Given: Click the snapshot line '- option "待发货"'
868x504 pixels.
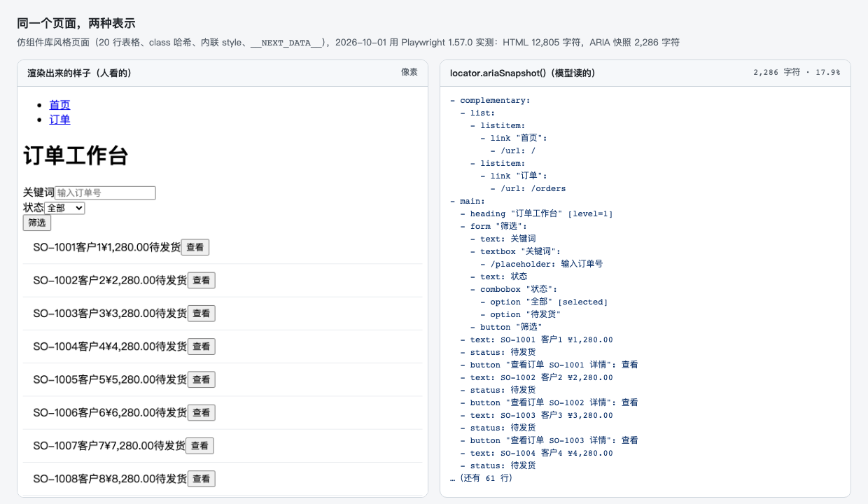Looking at the screenshot, I should tap(520, 314).
